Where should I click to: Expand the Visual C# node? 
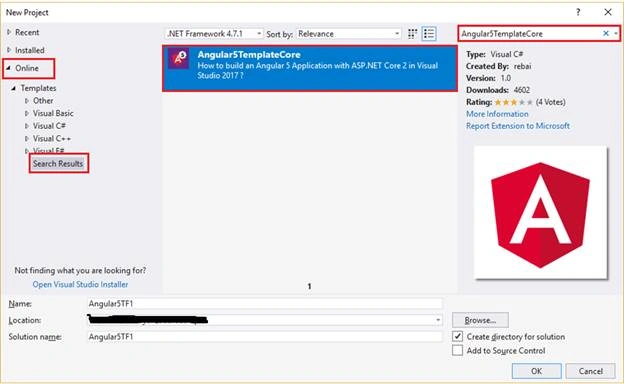tap(27, 126)
